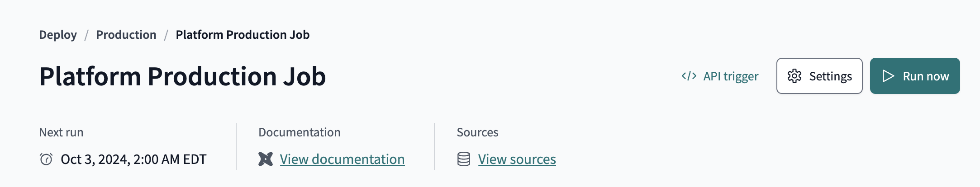Viewport: 980px width, 187px height.
Task: Click the Platform Production Job page heading
Action: pos(182,76)
